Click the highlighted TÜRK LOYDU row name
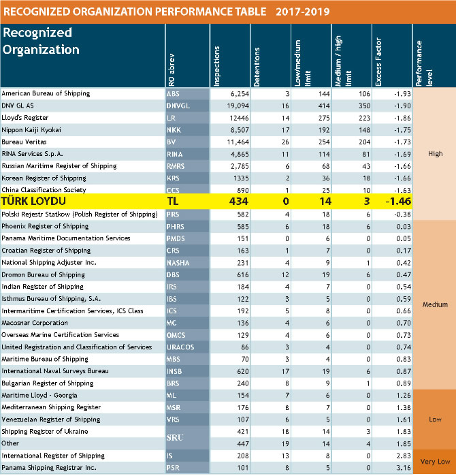The width and height of the screenshot is (456, 476). click(35, 202)
